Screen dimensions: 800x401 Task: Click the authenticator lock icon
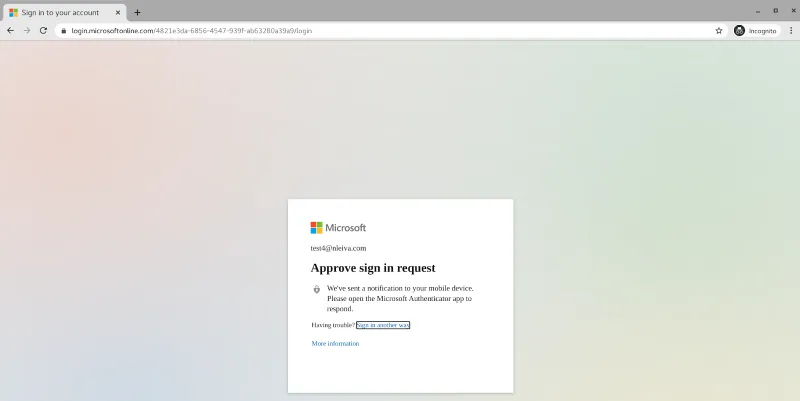click(x=316, y=289)
